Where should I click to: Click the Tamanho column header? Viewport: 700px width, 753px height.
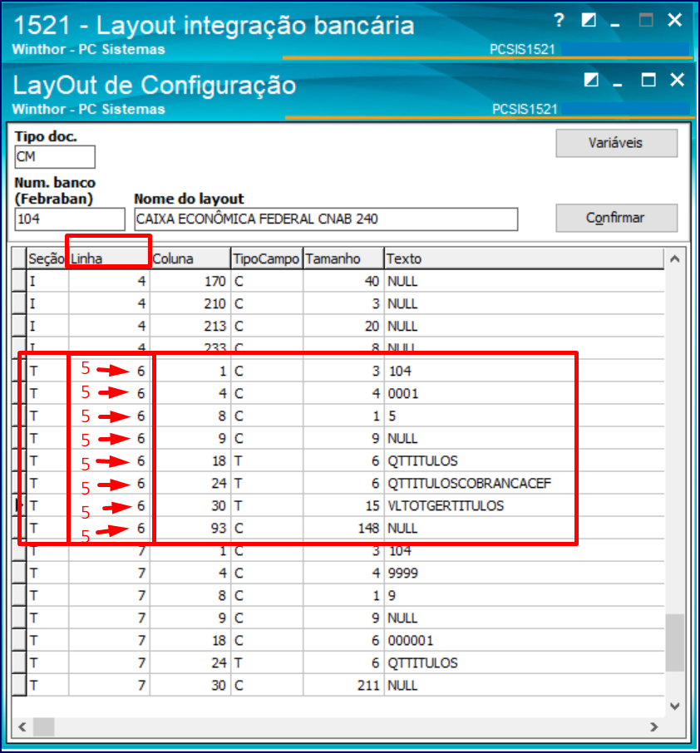coord(343,258)
